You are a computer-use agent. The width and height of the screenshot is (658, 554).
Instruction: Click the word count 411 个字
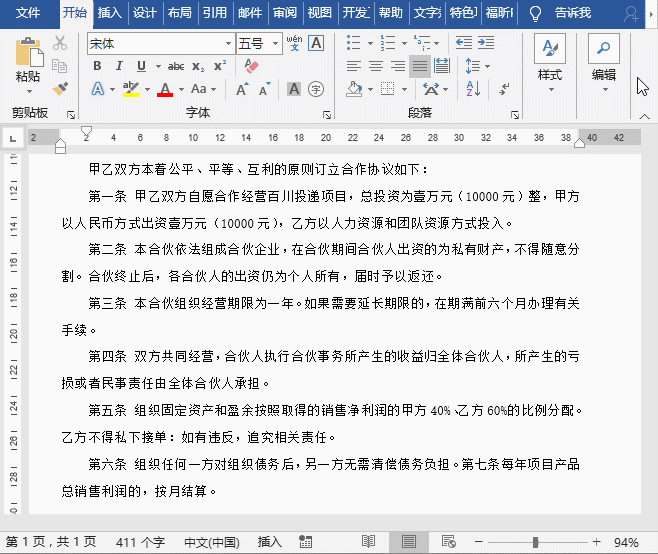click(x=141, y=542)
